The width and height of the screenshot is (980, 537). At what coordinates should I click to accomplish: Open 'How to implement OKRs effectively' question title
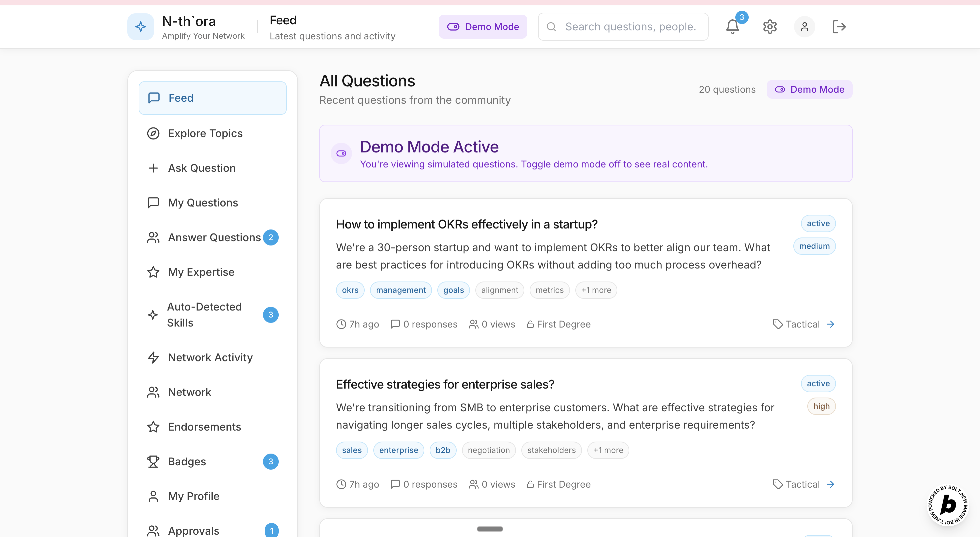click(x=466, y=224)
